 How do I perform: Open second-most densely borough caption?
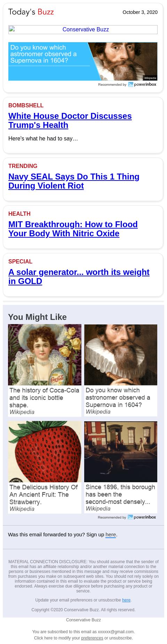(x=120, y=494)
